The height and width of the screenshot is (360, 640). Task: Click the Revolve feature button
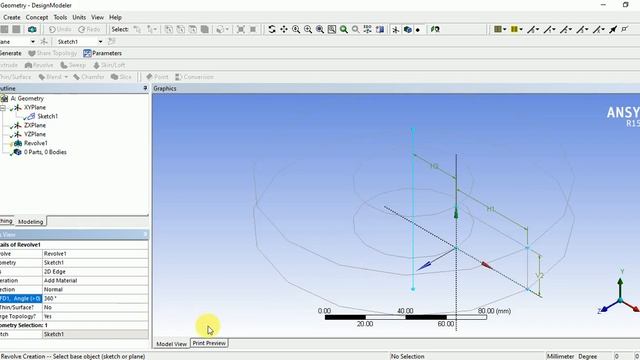click(x=39, y=65)
